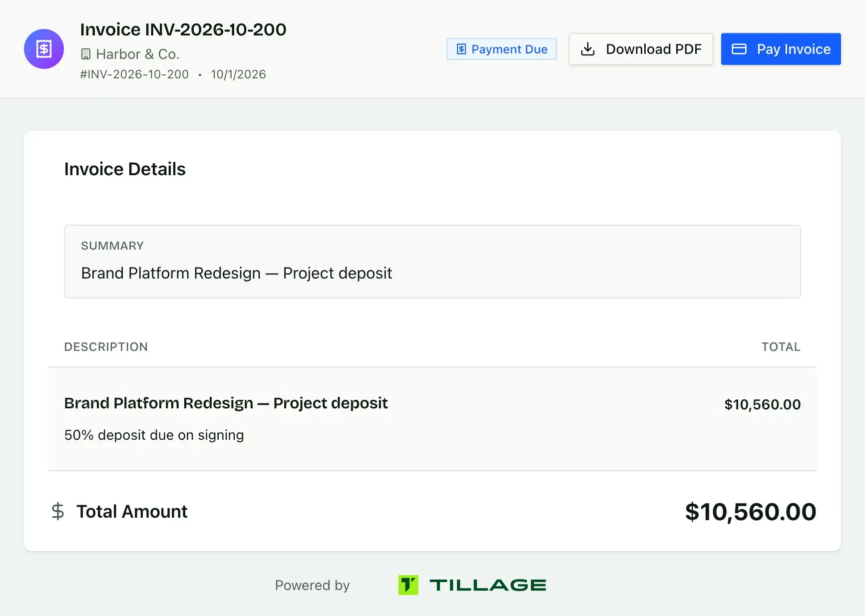Click the receipt icon in Payment Due badge
The image size is (865, 616).
(x=461, y=49)
